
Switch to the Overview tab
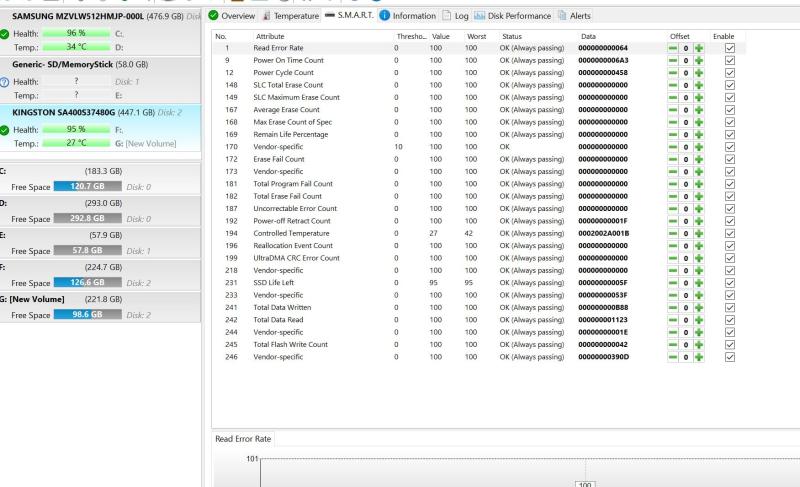(232, 16)
